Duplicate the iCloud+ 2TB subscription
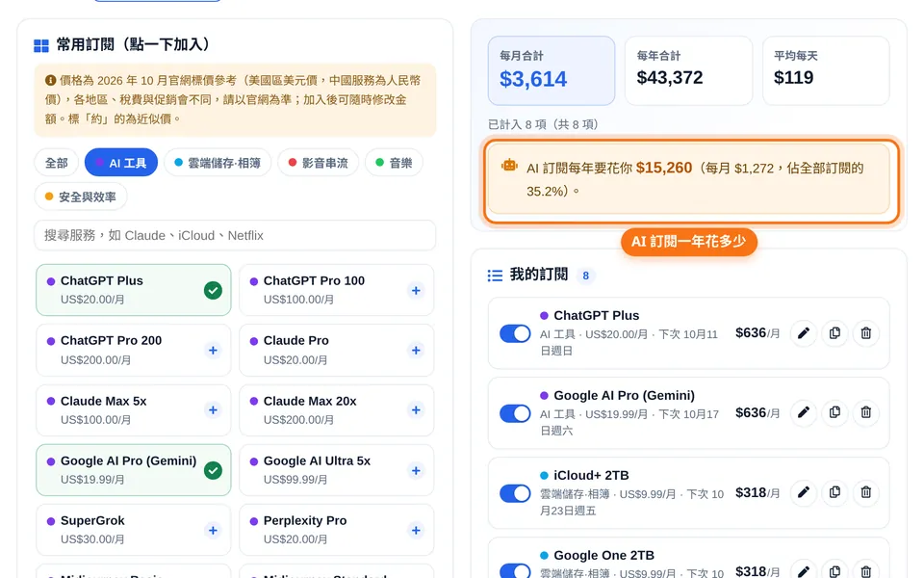The height and width of the screenshot is (578, 924). (834, 492)
